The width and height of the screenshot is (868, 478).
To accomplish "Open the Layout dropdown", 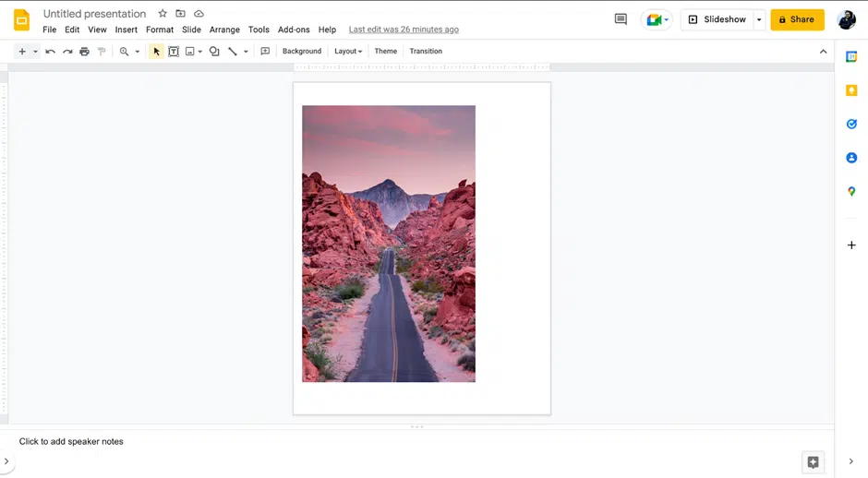I will point(348,52).
